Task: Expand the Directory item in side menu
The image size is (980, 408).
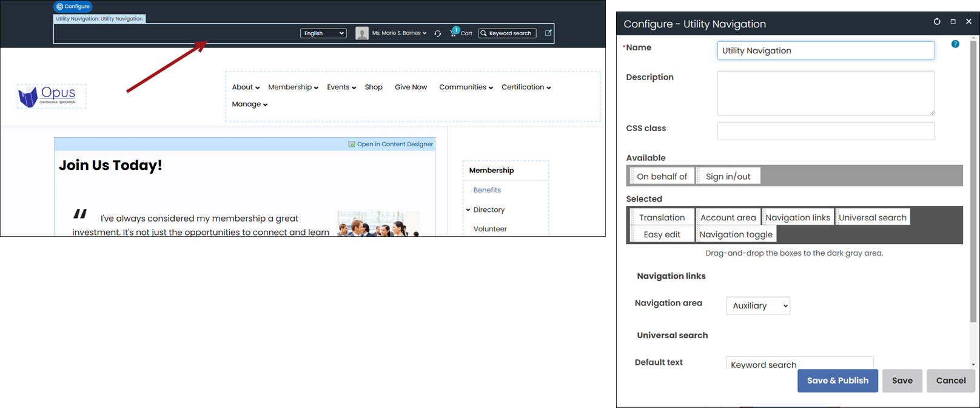Action: point(468,209)
